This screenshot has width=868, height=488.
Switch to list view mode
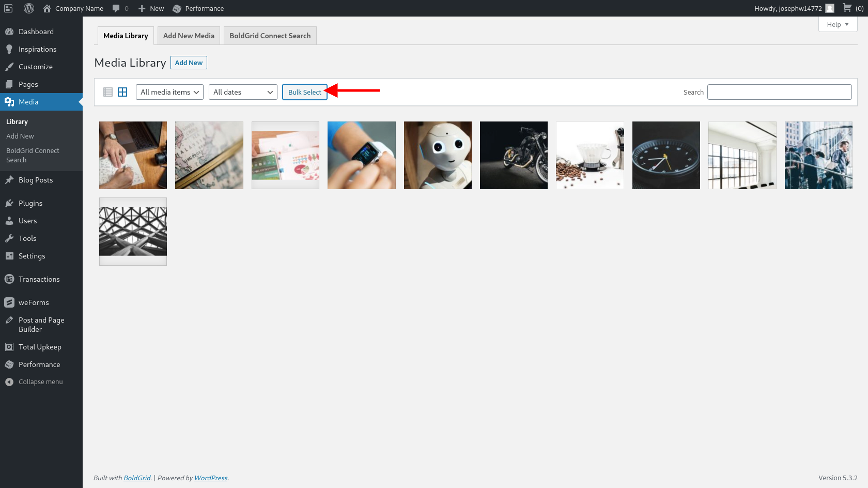107,91
